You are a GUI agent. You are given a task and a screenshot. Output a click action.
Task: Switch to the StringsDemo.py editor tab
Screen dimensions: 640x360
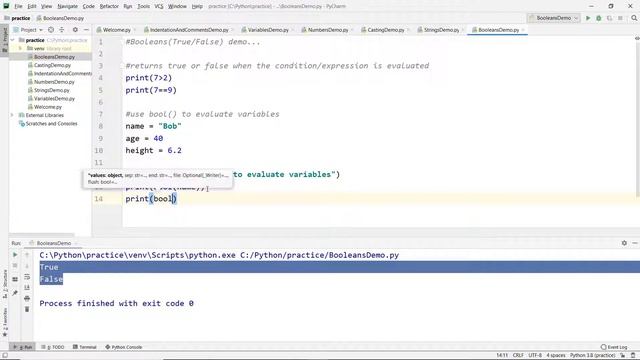441,30
